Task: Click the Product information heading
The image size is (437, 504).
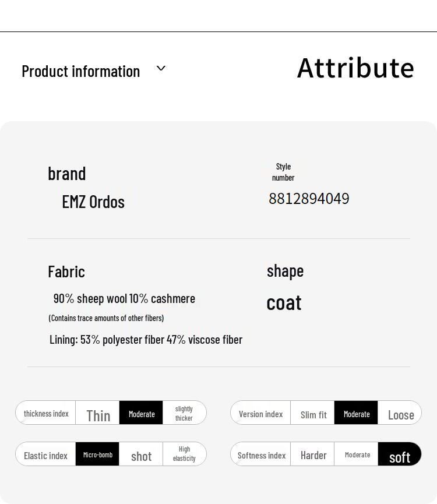Action: coord(81,71)
